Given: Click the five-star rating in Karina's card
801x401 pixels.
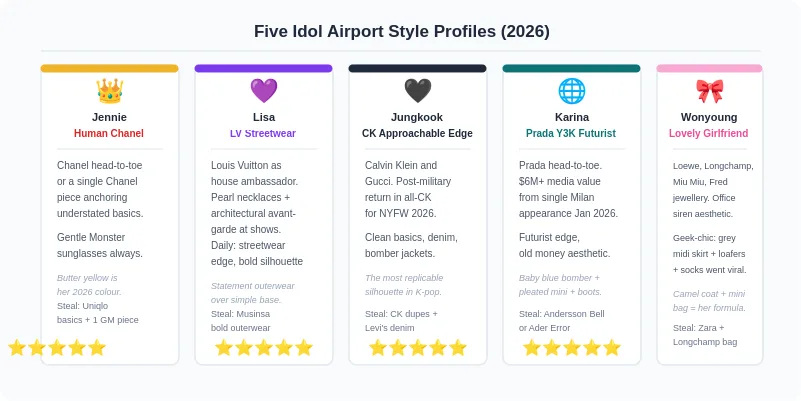Looking at the screenshot, I should pyautogui.click(x=572, y=348).
